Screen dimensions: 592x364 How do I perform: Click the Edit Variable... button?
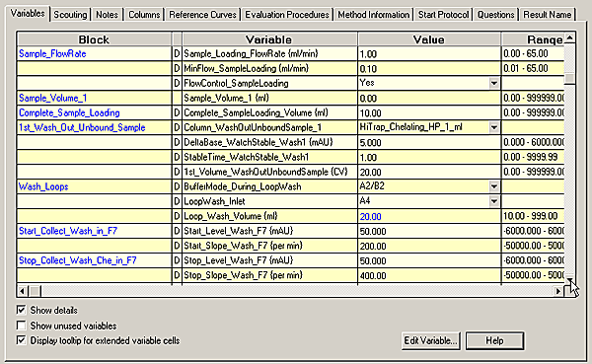[431, 340]
